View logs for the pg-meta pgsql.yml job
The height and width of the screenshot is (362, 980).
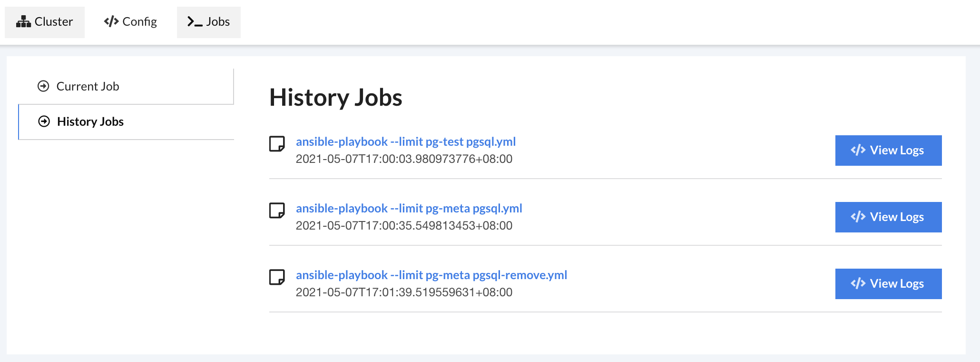[888, 217]
